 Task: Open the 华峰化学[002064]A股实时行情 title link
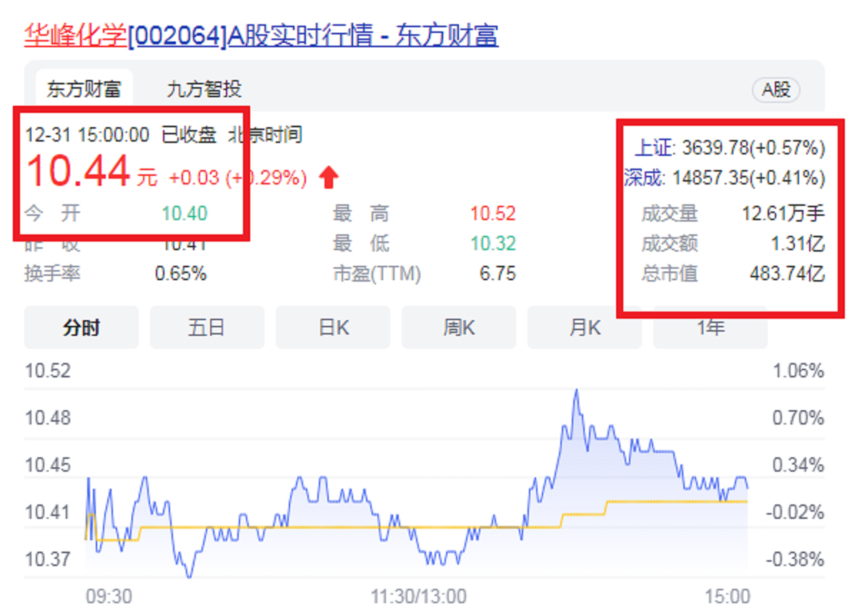[x=262, y=35]
